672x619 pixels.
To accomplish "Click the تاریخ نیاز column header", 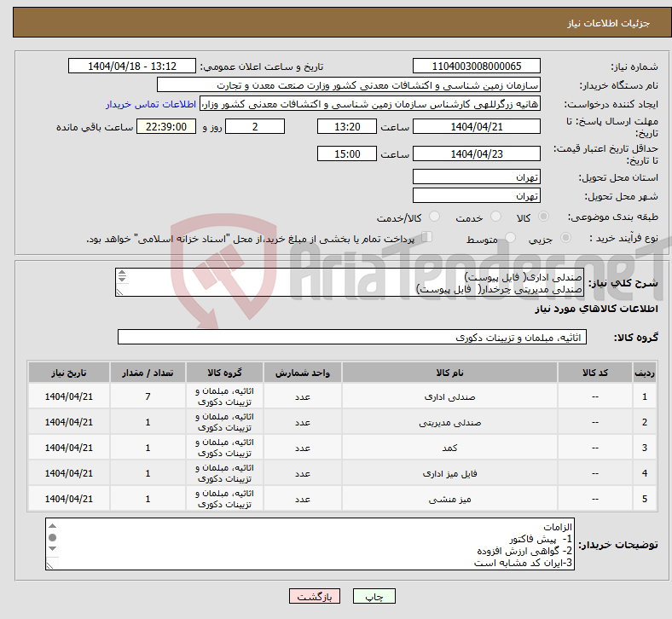I will [x=69, y=373].
